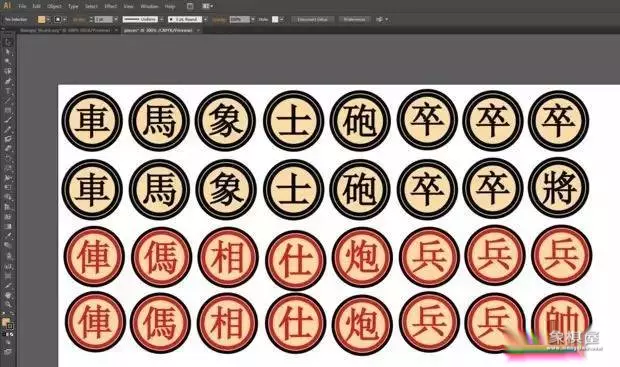This screenshot has width=620, height=367.
Task: Select the Scale tool
Action: click(x=8, y=168)
